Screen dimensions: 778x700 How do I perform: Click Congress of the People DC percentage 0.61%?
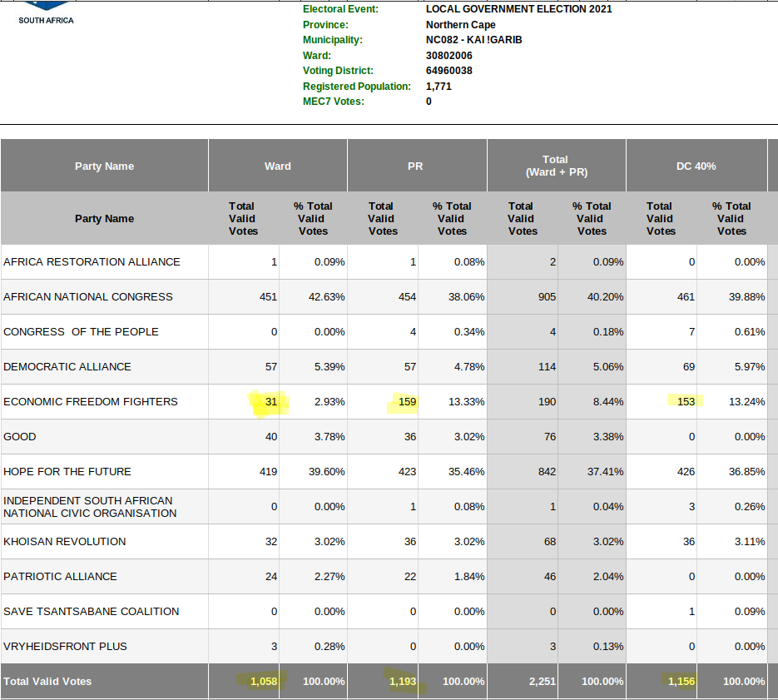point(750,331)
